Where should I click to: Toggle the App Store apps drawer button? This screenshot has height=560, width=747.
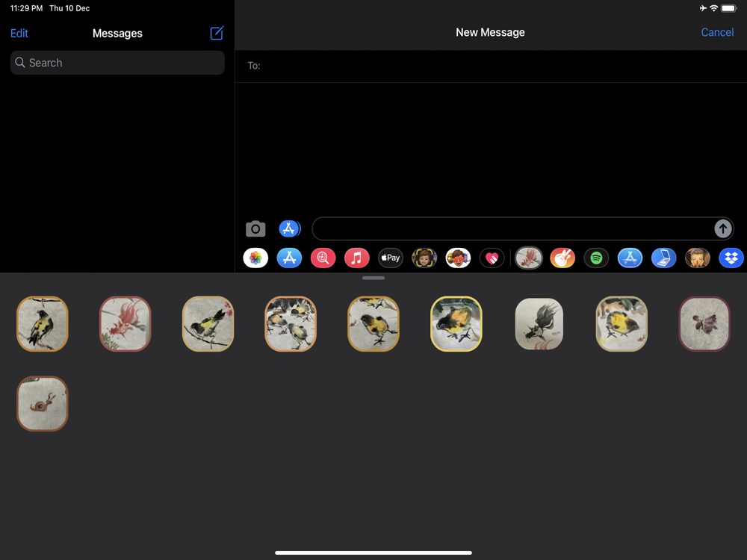pyautogui.click(x=290, y=229)
